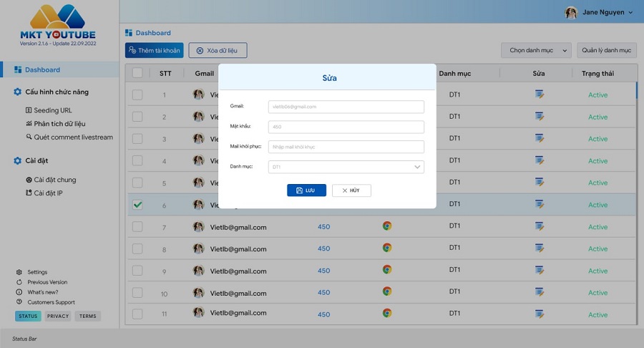The width and height of the screenshot is (644, 348).
Task: Select Cài đặt chung menu item
Action: point(54,180)
